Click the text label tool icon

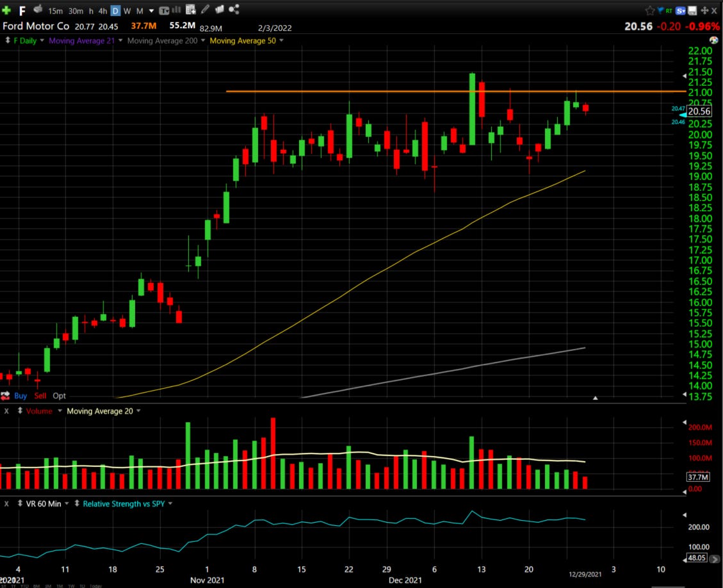(164, 11)
